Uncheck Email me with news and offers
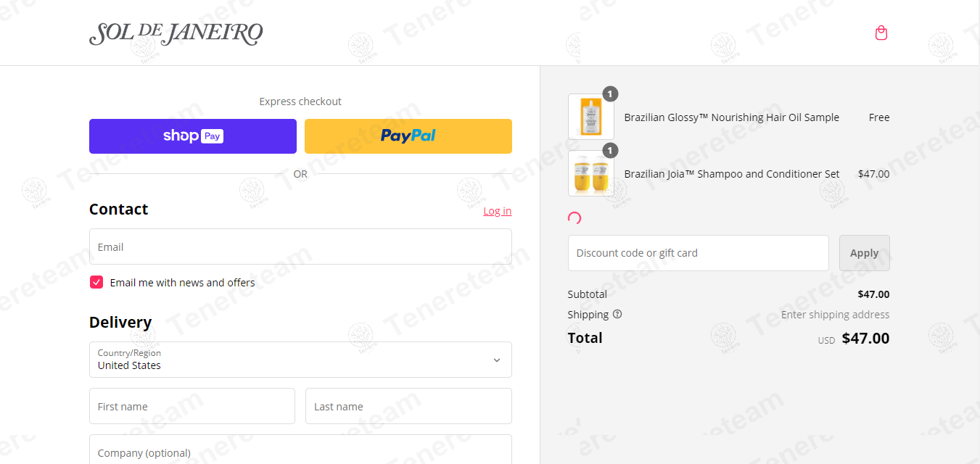Screen dimensions: 980x464 (96, 282)
